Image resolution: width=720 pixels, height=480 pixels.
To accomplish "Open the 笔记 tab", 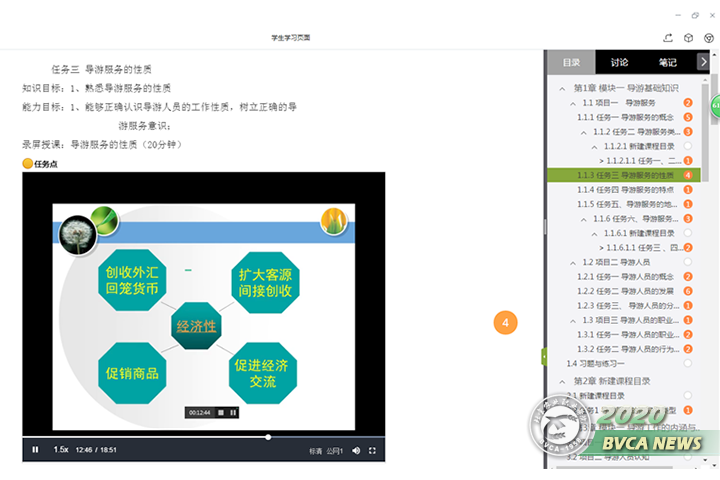I will (x=667, y=62).
